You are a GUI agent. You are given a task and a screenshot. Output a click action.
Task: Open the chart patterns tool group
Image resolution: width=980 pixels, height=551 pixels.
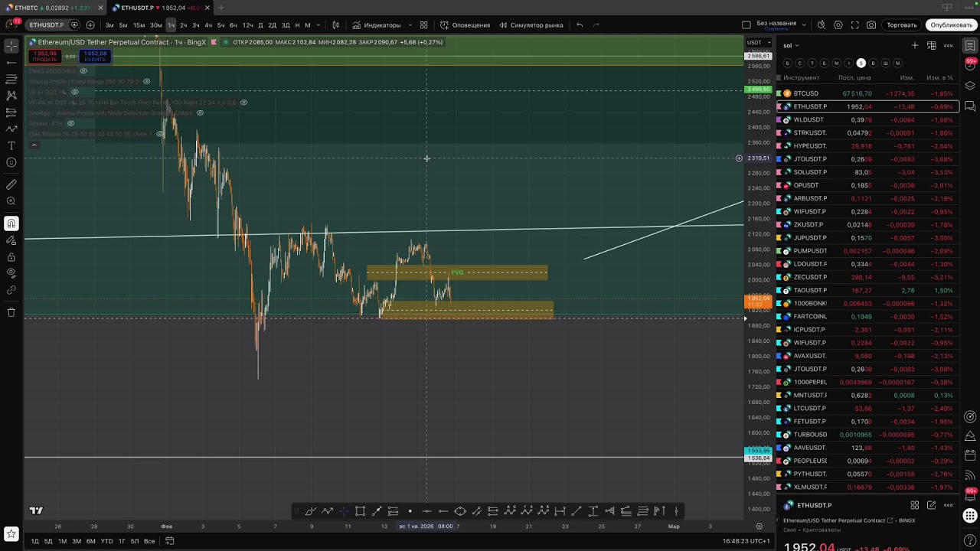click(11, 96)
